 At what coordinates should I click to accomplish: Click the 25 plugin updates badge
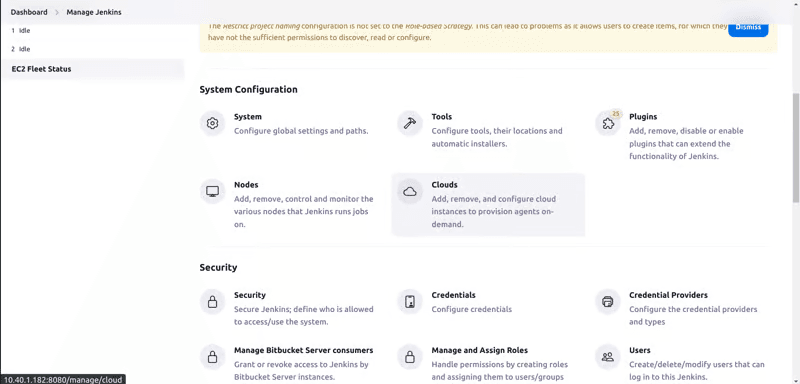point(616,114)
